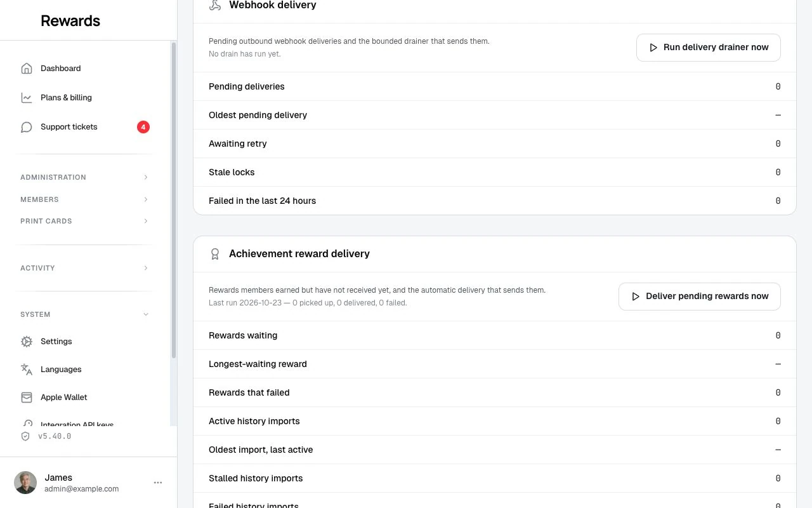Viewport: 812px width, 508px height.
Task: Click the Plans & billing chart icon
Action: (27, 98)
